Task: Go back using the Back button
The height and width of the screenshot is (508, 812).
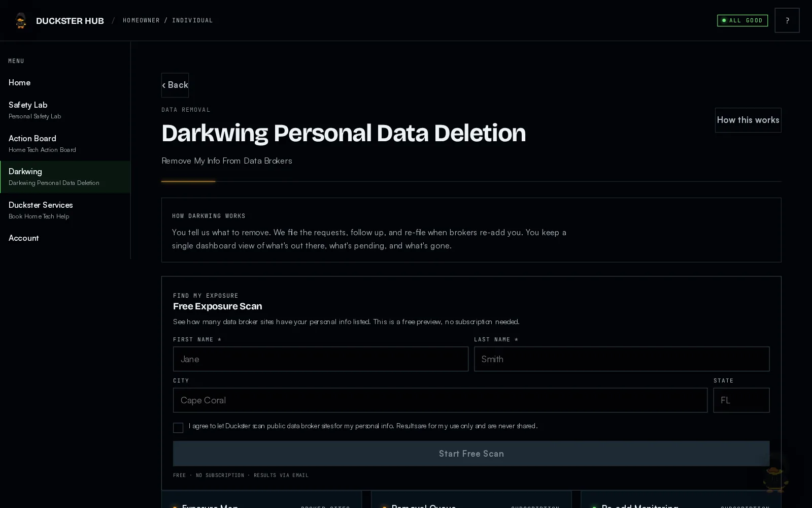Action: (175, 85)
